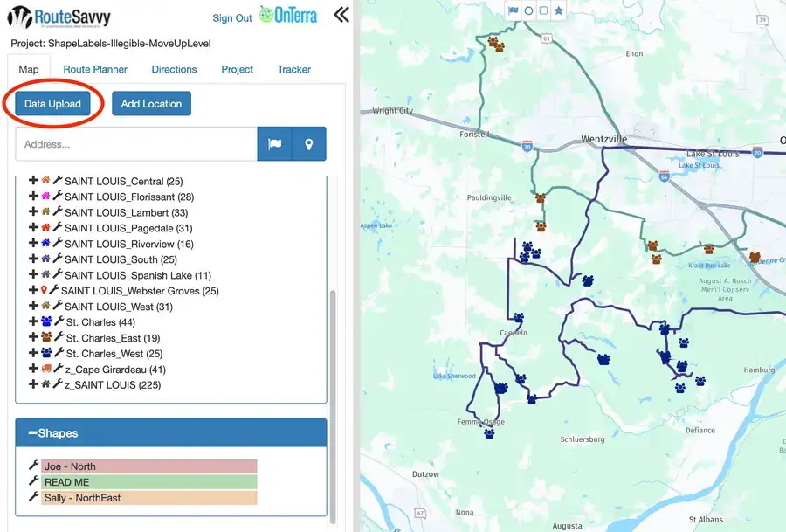
Task: Open the Directions tab
Action: click(174, 69)
